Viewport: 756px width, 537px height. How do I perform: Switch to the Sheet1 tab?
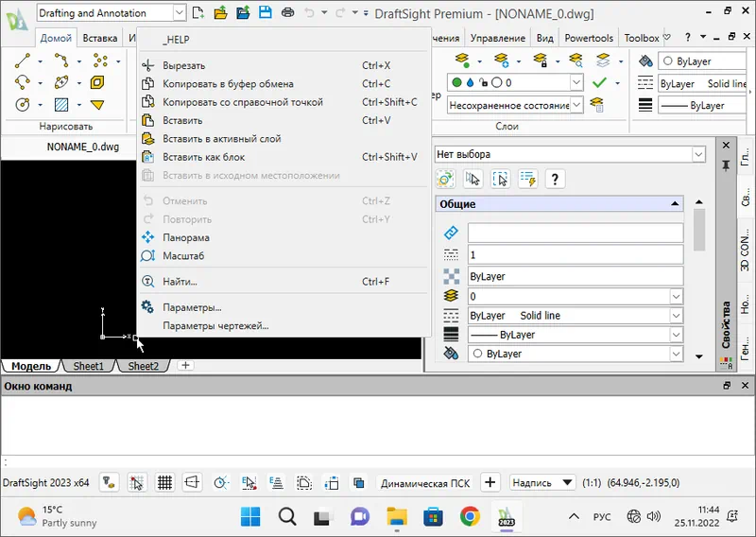[x=88, y=366]
